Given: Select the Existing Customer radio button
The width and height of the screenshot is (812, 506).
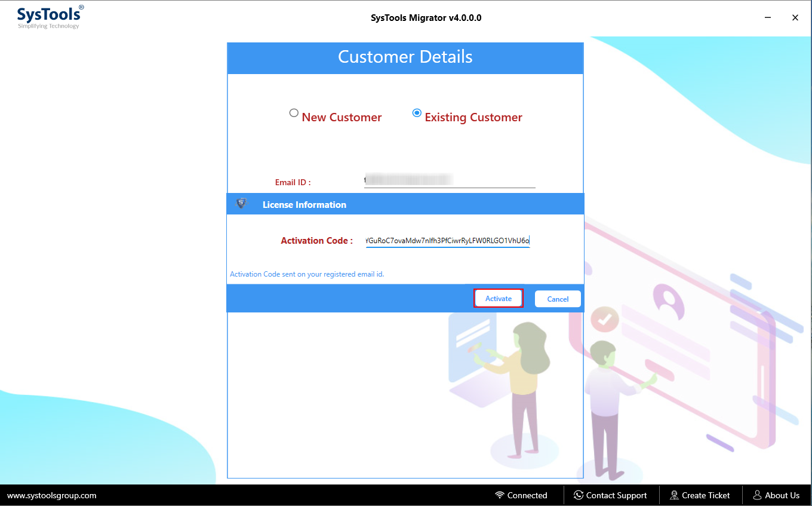Looking at the screenshot, I should click(417, 113).
